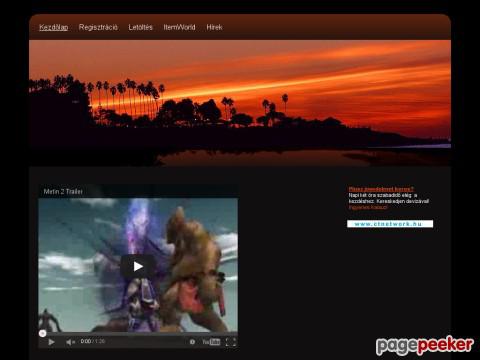480x360 pixels.
Task: Switch the video to fullscreen mode
Action: pyautogui.click(x=231, y=342)
